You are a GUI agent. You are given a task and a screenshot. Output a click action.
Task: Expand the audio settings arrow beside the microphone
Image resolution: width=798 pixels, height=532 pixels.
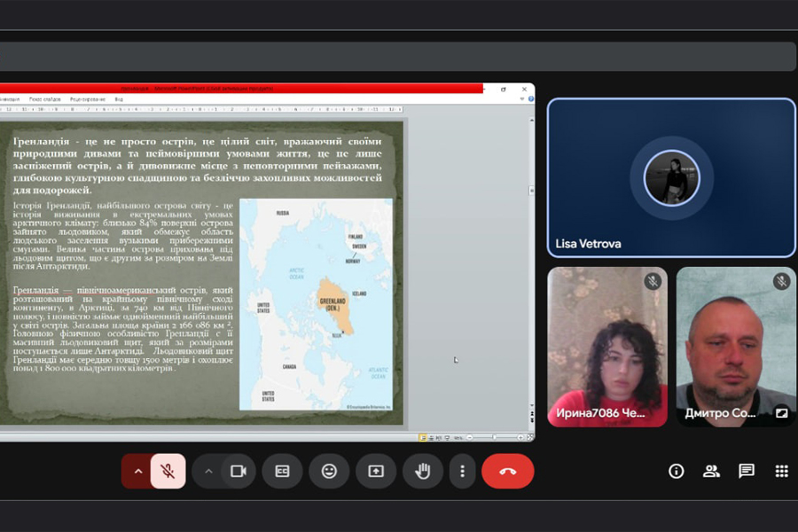pyautogui.click(x=137, y=471)
